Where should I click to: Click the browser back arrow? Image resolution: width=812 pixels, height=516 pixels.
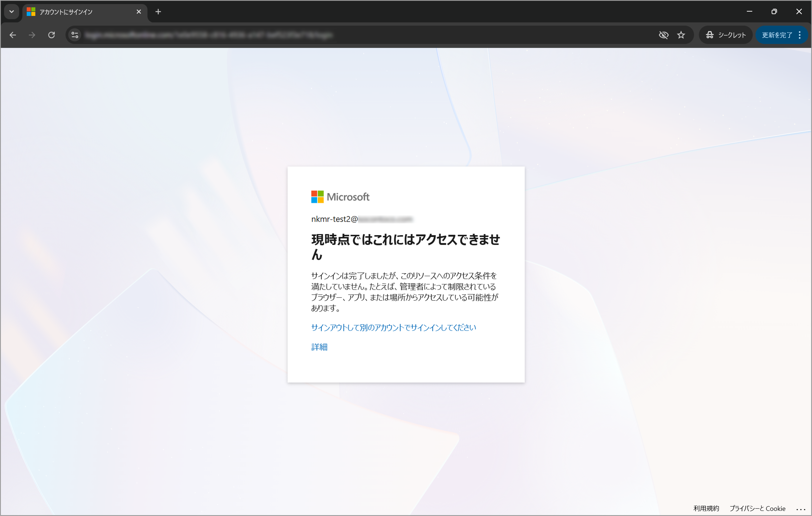(x=13, y=35)
